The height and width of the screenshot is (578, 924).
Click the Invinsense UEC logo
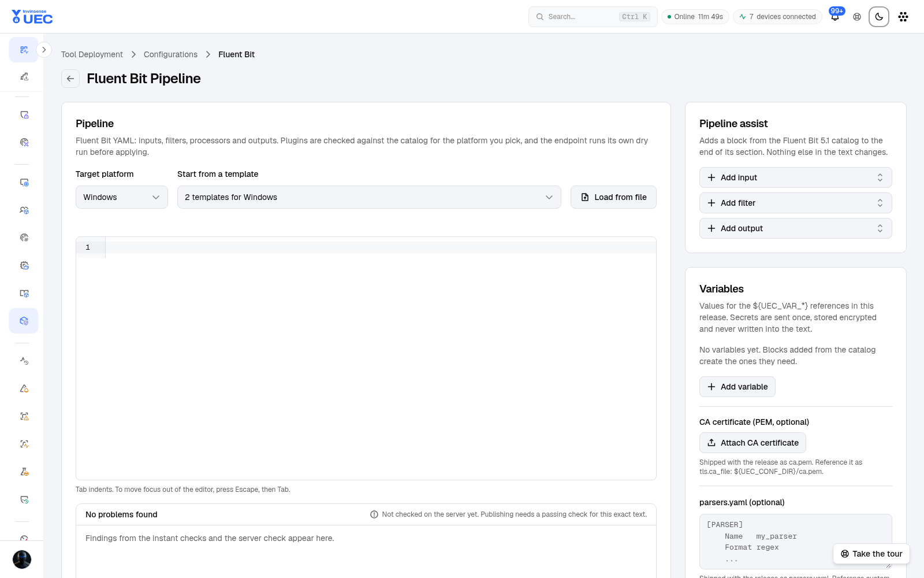coord(32,17)
